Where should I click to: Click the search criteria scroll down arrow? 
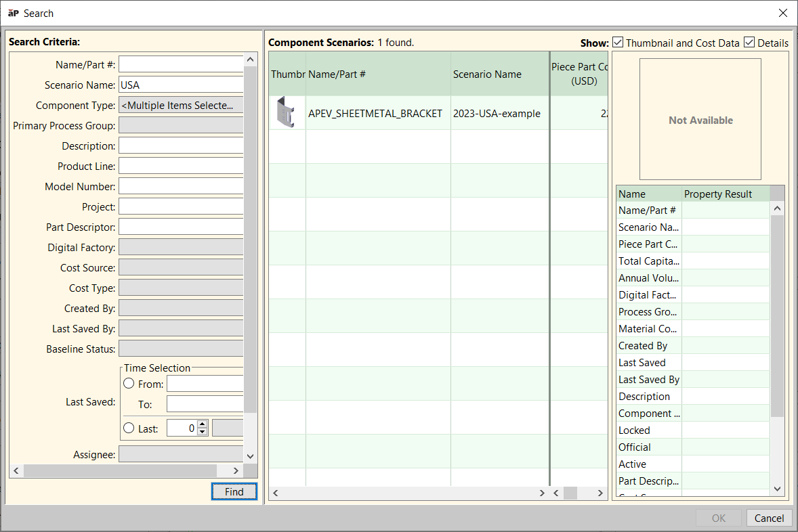(250, 456)
